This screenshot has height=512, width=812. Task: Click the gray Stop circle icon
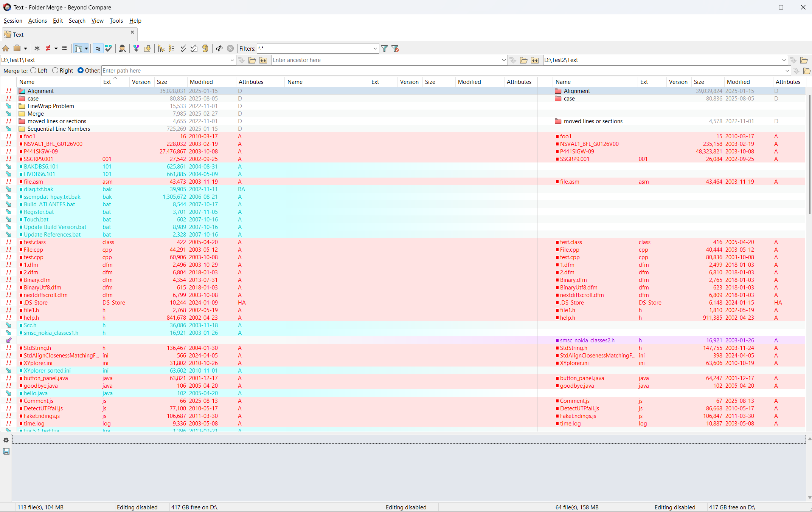230,48
